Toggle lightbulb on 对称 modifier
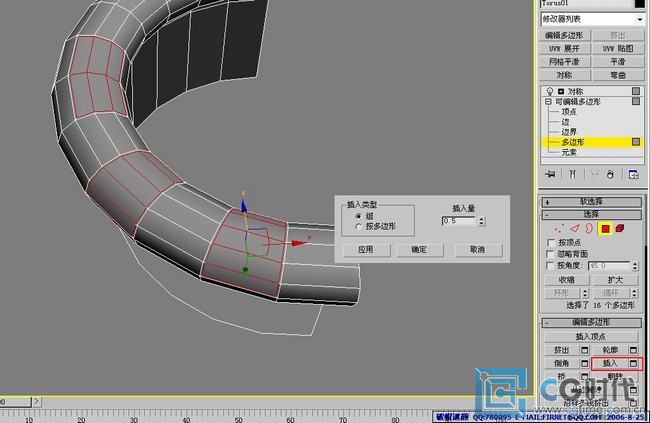The height and width of the screenshot is (423, 650). pos(550,91)
